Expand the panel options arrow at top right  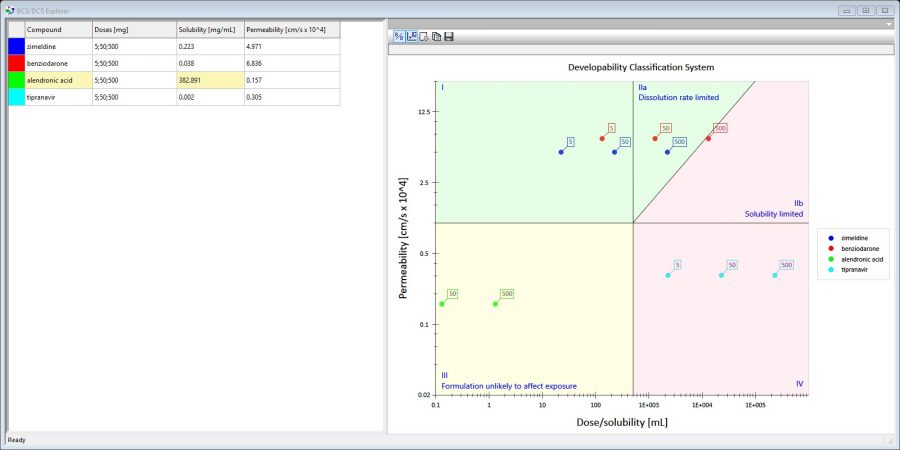tap(889, 23)
